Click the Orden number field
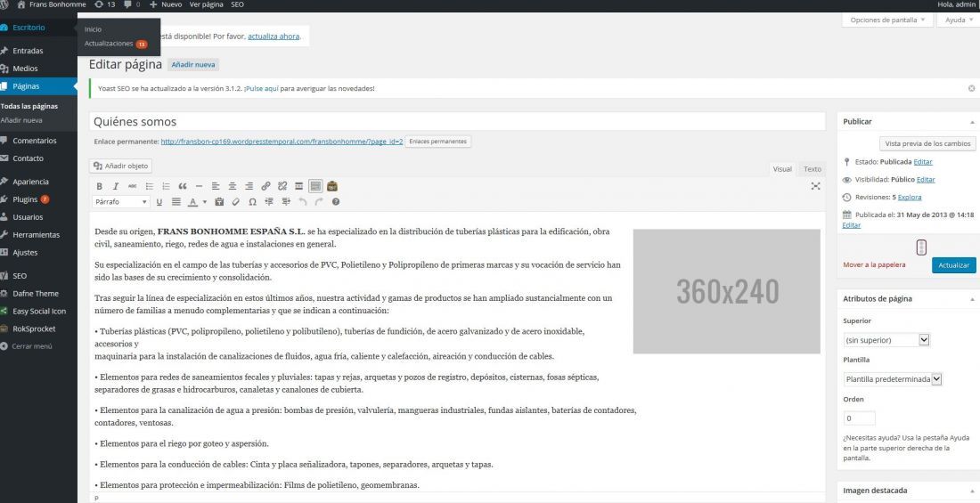Image resolution: width=980 pixels, height=503 pixels. pyautogui.click(x=859, y=418)
